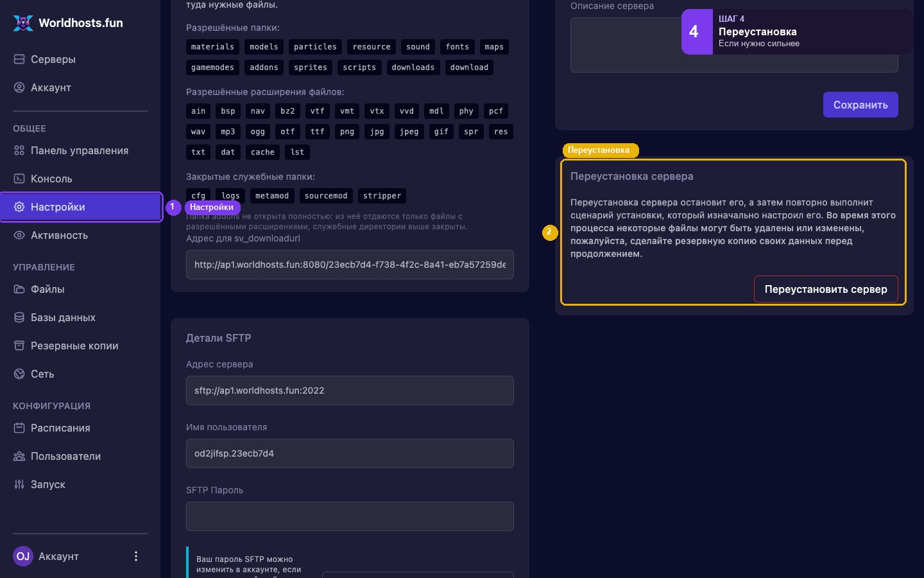Image resolution: width=924 pixels, height=578 pixels.
Task: Click the Резервные копии archive icon
Action: point(19,346)
